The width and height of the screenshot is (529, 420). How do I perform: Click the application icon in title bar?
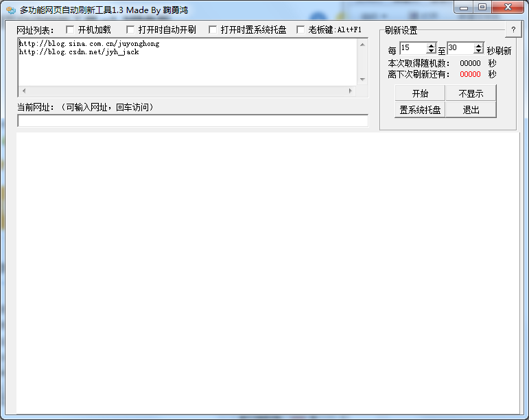[x=11, y=10]
